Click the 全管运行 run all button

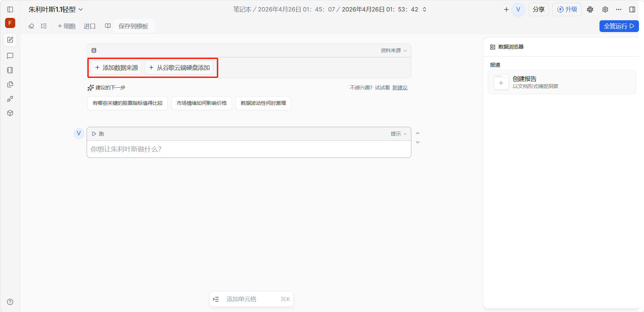point(619,26)
